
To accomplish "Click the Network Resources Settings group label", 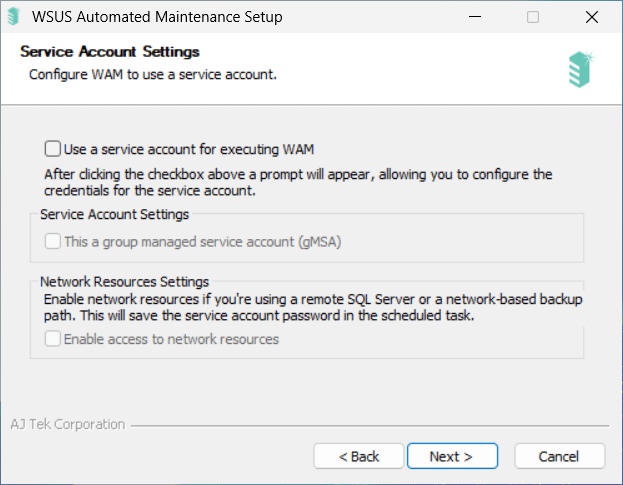I will (x=124, y=282).
